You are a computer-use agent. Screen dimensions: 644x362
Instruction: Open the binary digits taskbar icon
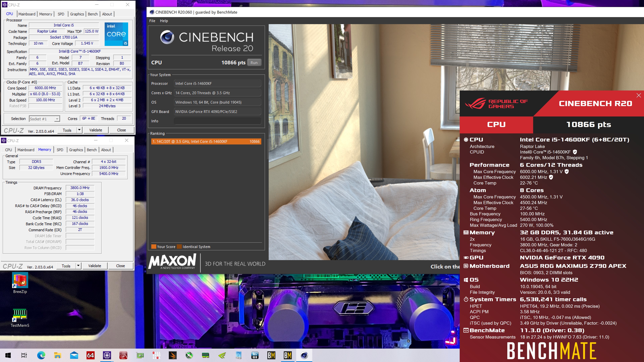coord(156,355)
